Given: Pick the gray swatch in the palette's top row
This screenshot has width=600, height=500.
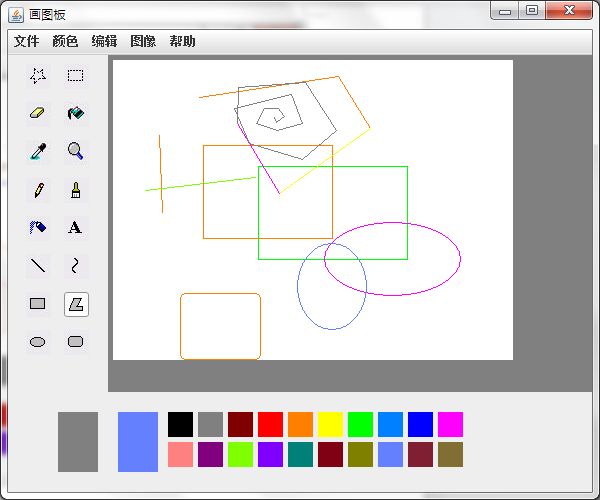Looking at the screenshot, I should pos(210,424).
